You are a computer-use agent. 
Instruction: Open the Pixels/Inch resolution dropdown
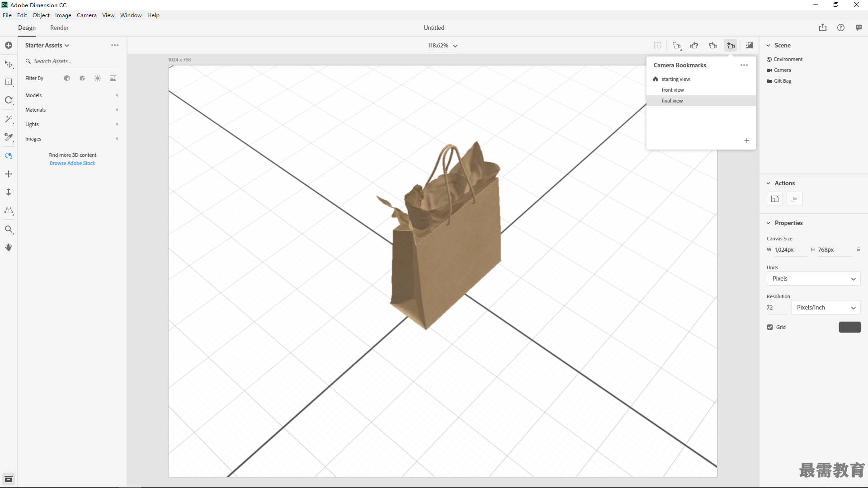click(826, 308)
